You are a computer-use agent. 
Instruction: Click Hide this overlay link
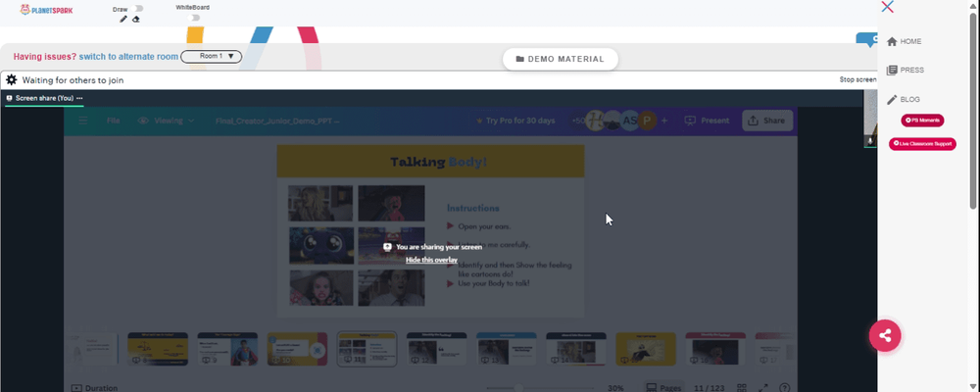click(431, 260)
